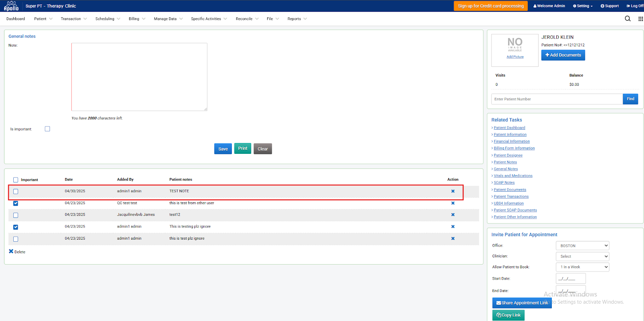Click the Enter Patient Number field
This screenshot has width=644, height=321.
[x=557, y=99]
